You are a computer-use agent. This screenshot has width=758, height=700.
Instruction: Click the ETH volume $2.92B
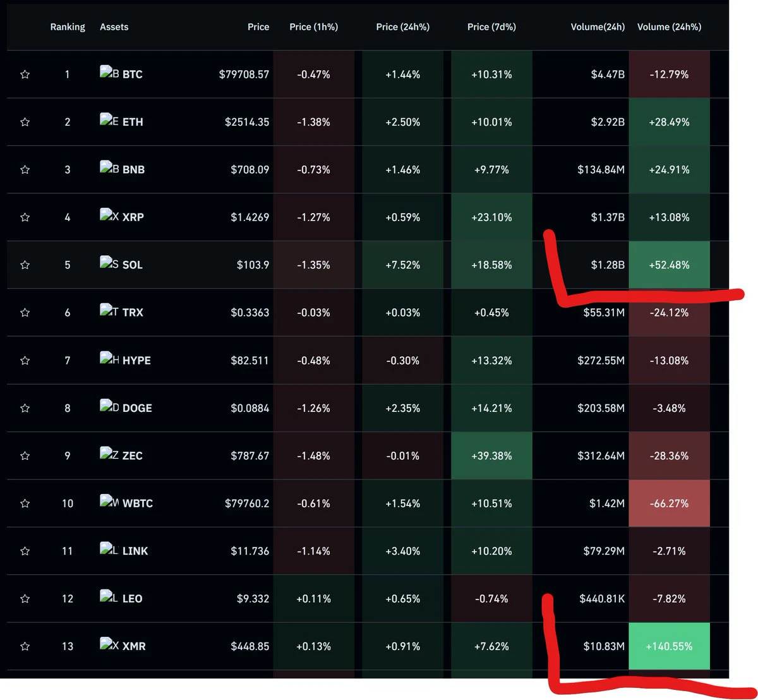[x=608, y=122]
